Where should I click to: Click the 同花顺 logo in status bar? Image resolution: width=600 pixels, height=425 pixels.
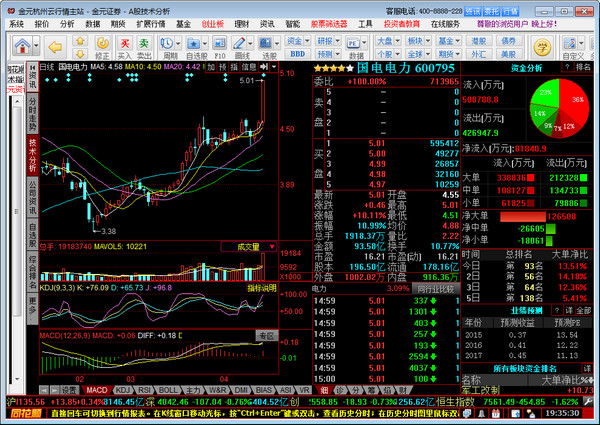click(x=26, y=414)
